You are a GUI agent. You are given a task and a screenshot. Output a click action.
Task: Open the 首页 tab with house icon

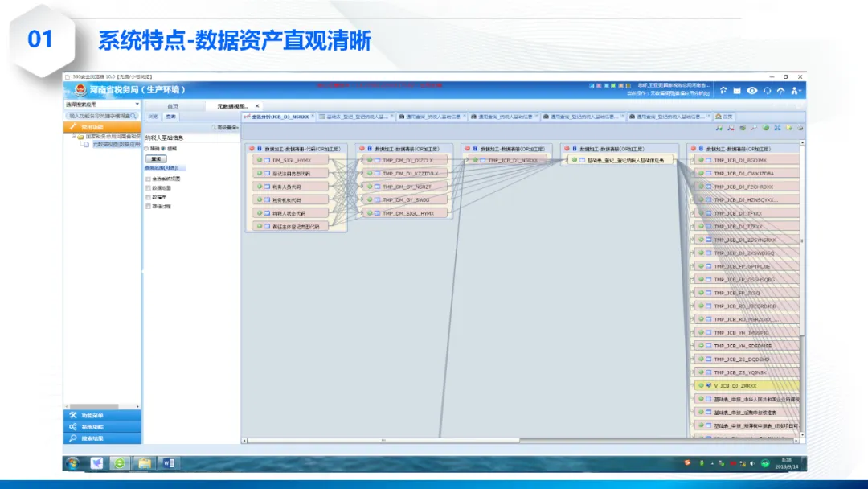tap(725, 117)
